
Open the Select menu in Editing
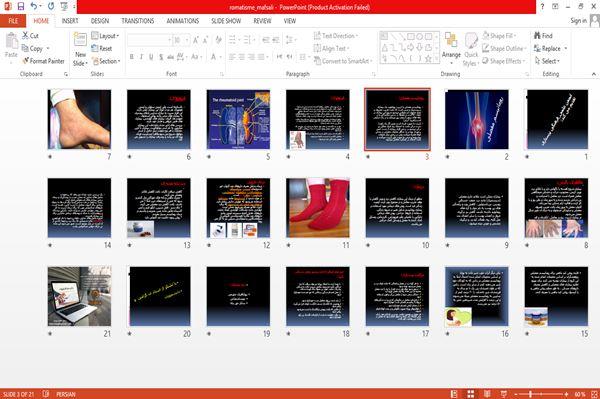click(547, 61)
